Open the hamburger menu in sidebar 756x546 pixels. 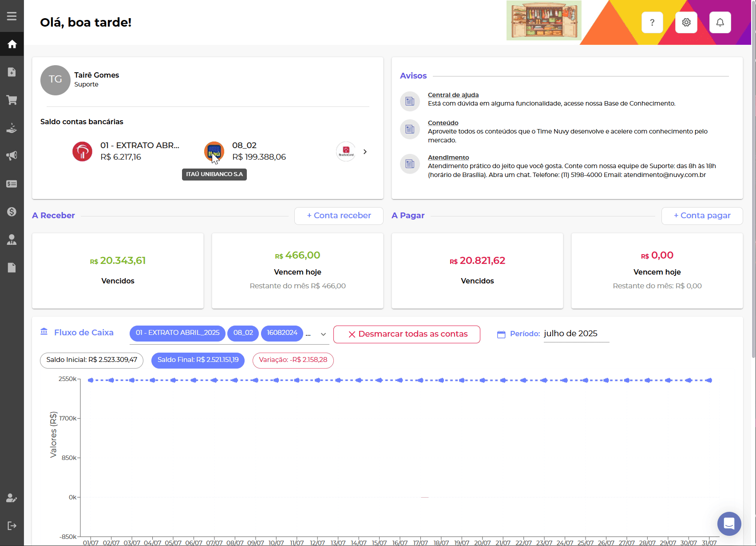(12, 16)
